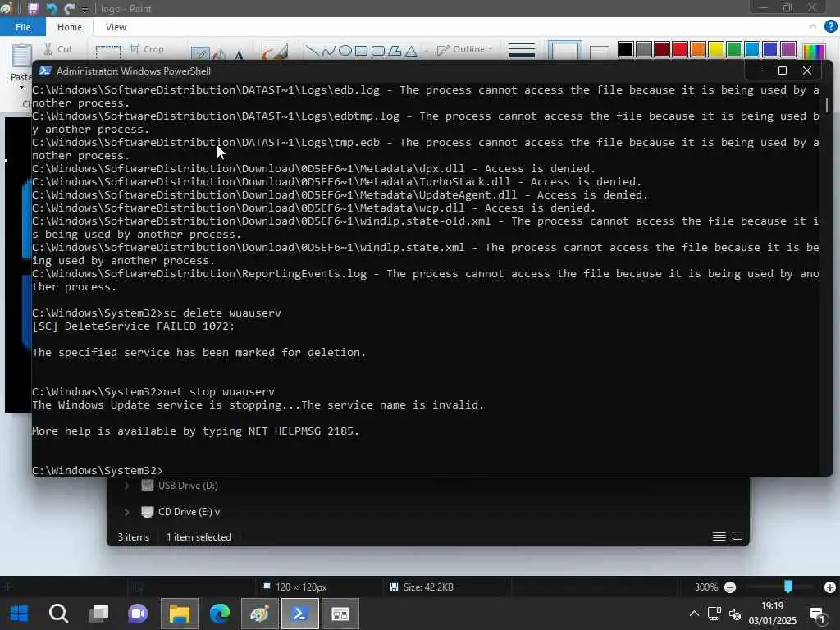Viewport: 840px width, 630px height.
Task: Click the Paint zoom slider thumb
Action: point(788,587)
